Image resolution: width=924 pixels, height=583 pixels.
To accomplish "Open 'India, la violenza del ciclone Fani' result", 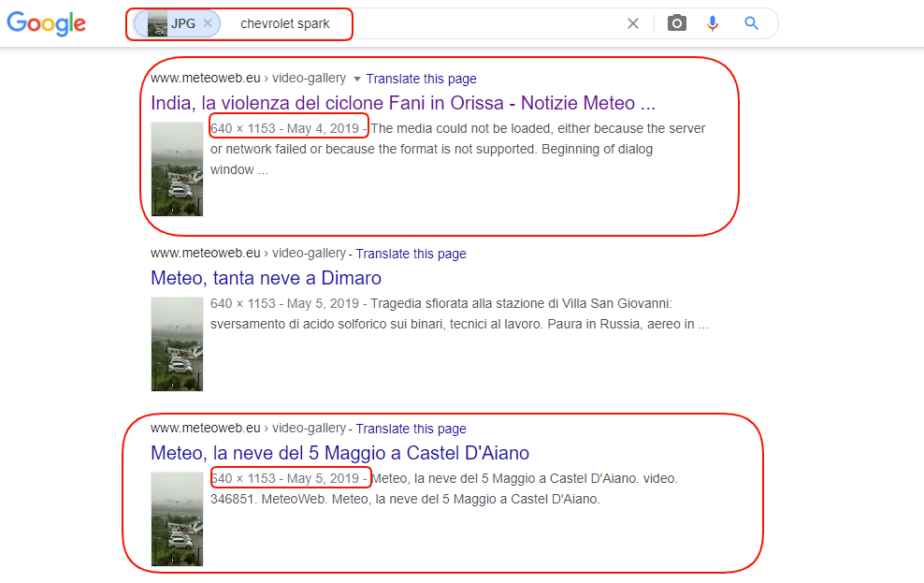I will pyautogui.click(x=403, y=103).
